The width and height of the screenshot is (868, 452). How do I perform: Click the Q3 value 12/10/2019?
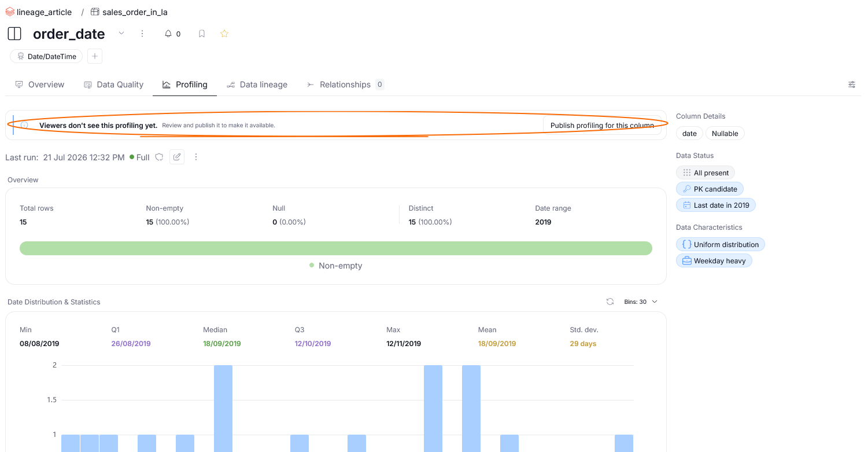[313, 344]
